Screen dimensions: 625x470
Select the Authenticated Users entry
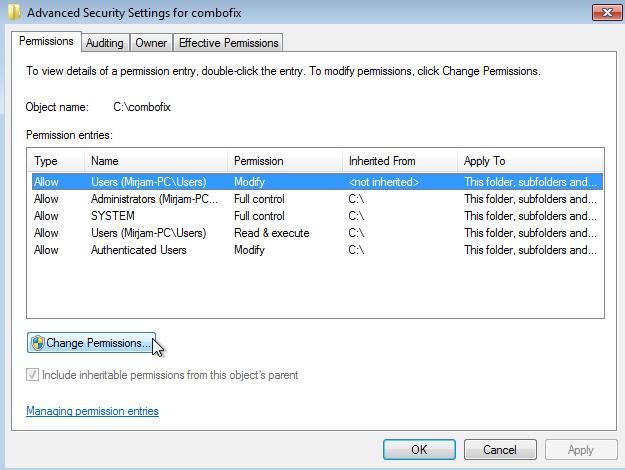[138, 250]
